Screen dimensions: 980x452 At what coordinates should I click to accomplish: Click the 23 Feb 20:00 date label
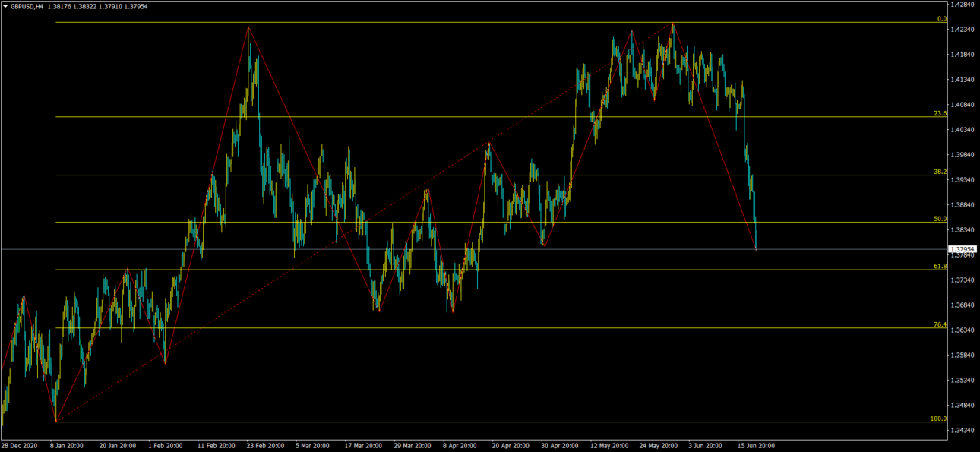click(x=266, y=446)
